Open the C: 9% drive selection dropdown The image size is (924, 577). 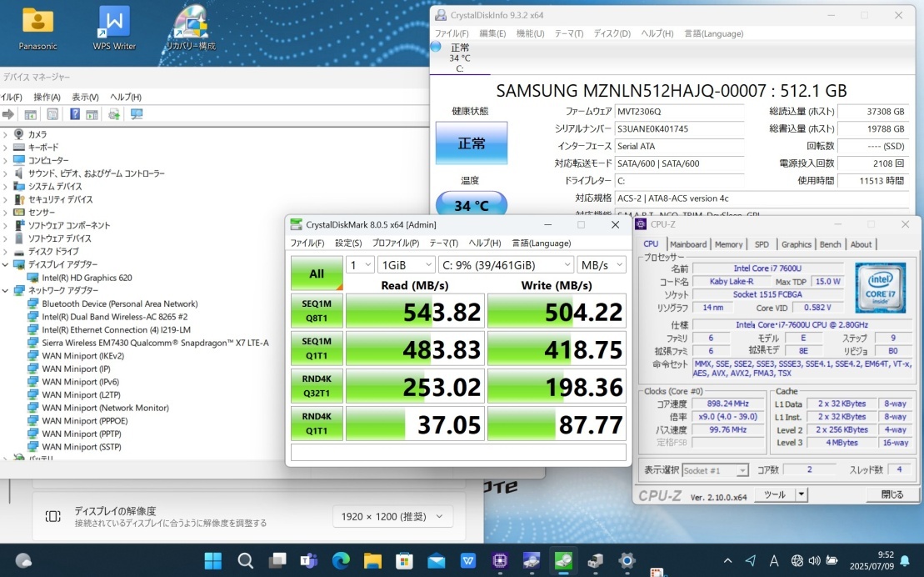click(507, 265)
